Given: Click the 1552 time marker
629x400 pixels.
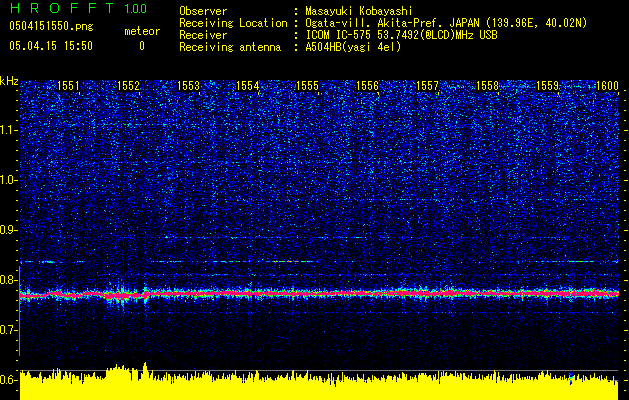Looking at the screenshot, I should (x=128, y=86).
